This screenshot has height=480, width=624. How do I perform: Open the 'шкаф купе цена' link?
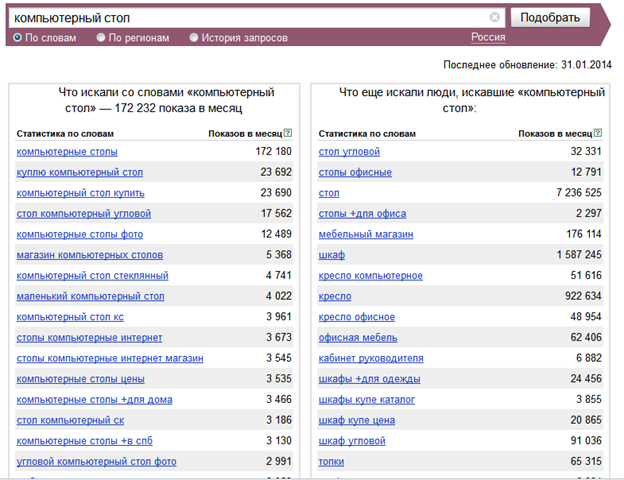click(357, 421)
